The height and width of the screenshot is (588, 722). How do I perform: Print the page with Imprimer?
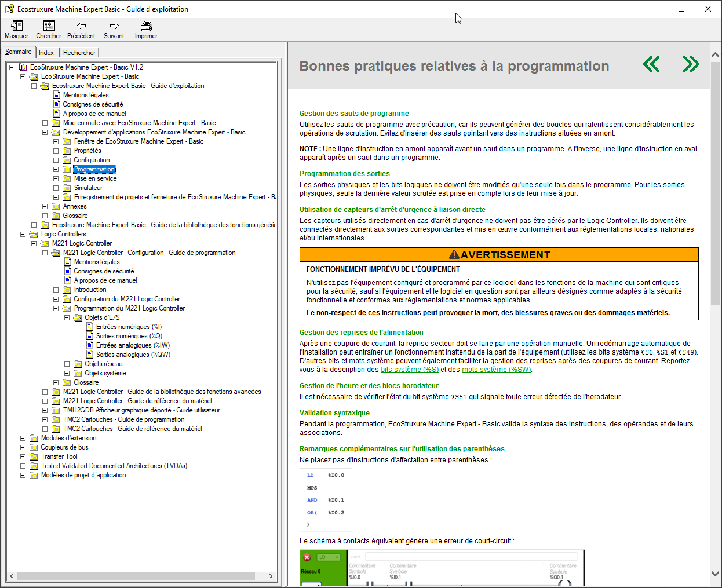(146, 26)
